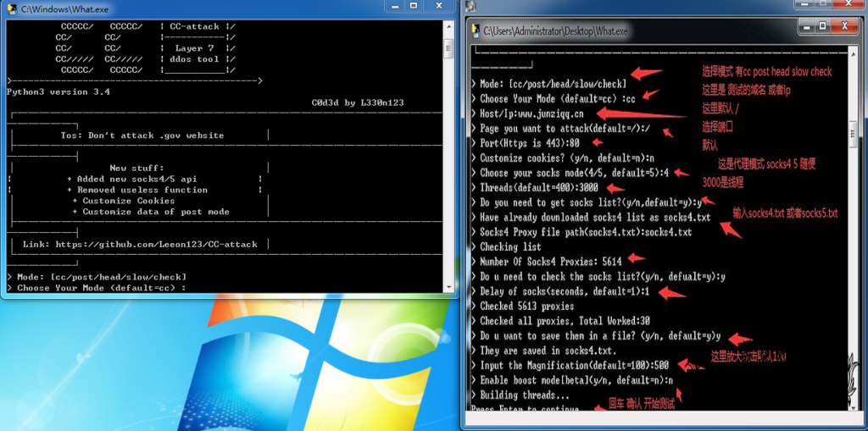This screenshot has height=431, width=868.
Task: Click the Mode line in the right console
Action: [x=549, y=84]
